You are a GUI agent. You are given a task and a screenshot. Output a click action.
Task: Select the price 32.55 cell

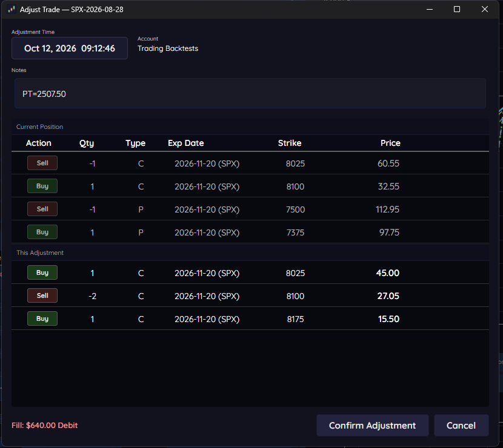388,186
